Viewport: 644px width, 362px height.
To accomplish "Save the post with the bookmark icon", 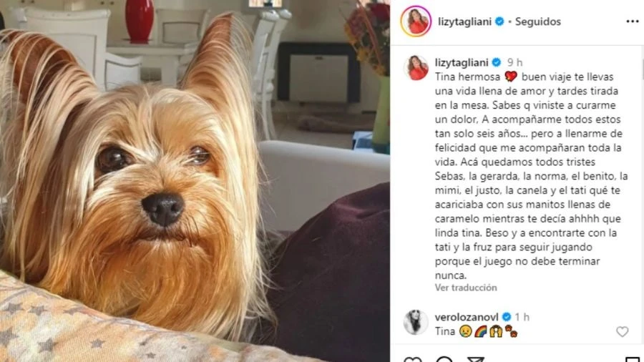I will [x=633, y=359].
